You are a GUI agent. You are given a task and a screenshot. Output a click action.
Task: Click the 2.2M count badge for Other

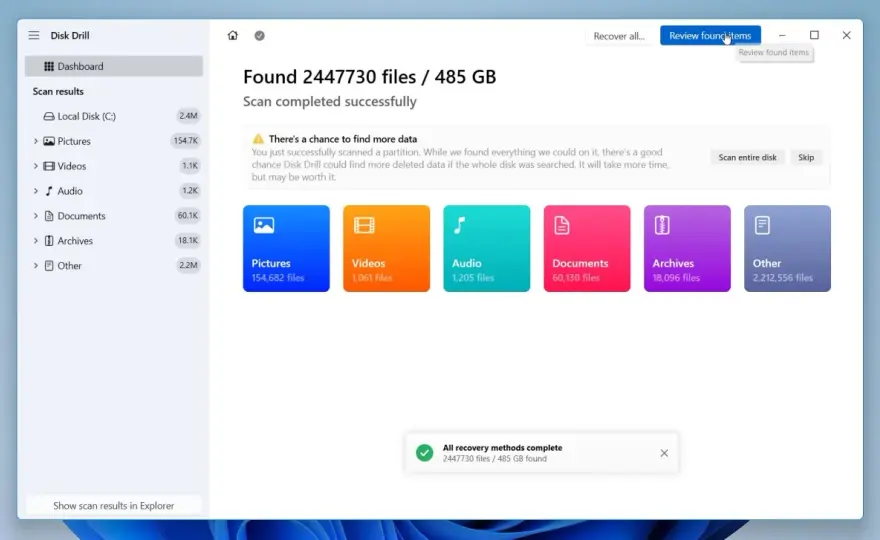[x=188, y=266]
